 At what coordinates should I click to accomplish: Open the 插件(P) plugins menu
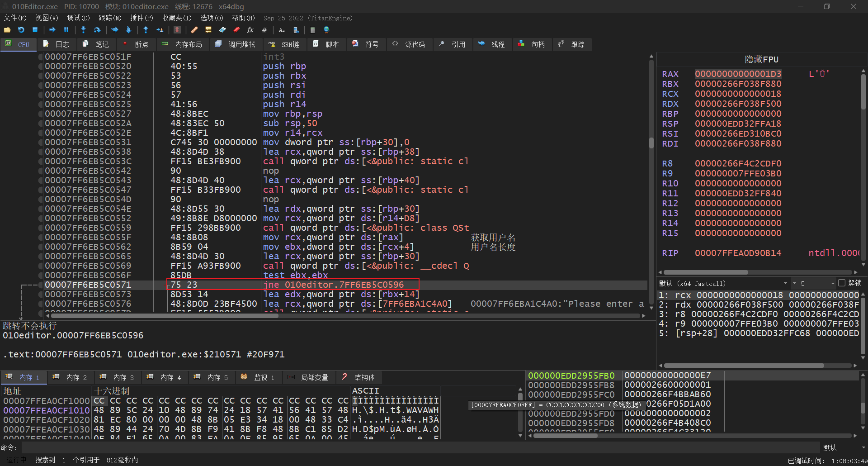point(142,18)
